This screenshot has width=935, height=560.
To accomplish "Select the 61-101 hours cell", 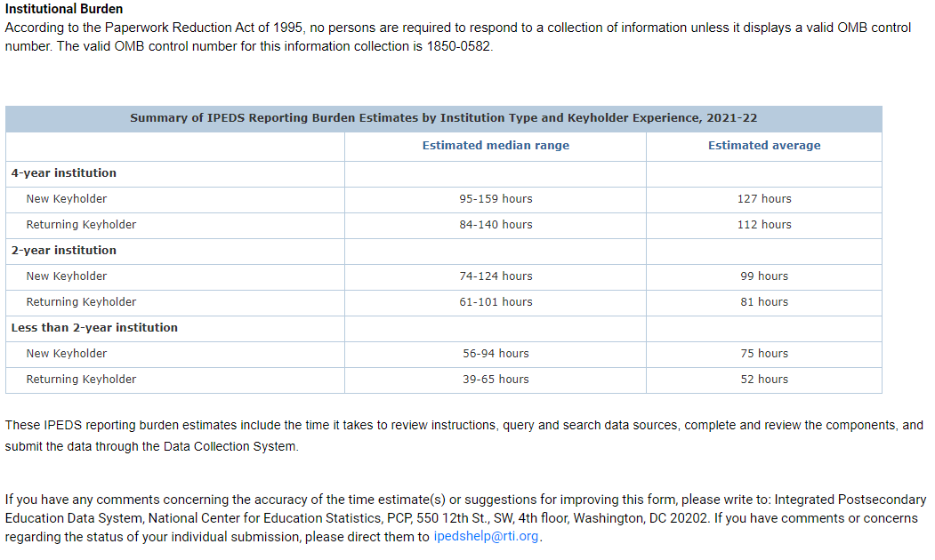I will [496, 302].
